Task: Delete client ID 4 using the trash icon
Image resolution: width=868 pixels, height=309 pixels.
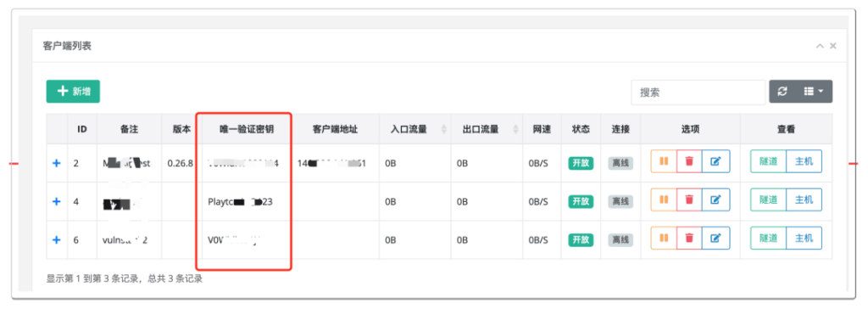Action: point(689,199)
